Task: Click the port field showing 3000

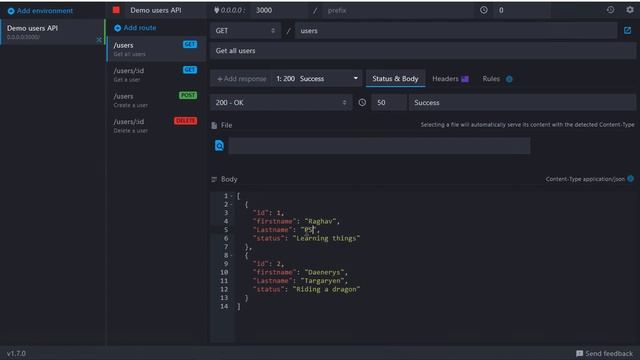Action: [278, 10]
